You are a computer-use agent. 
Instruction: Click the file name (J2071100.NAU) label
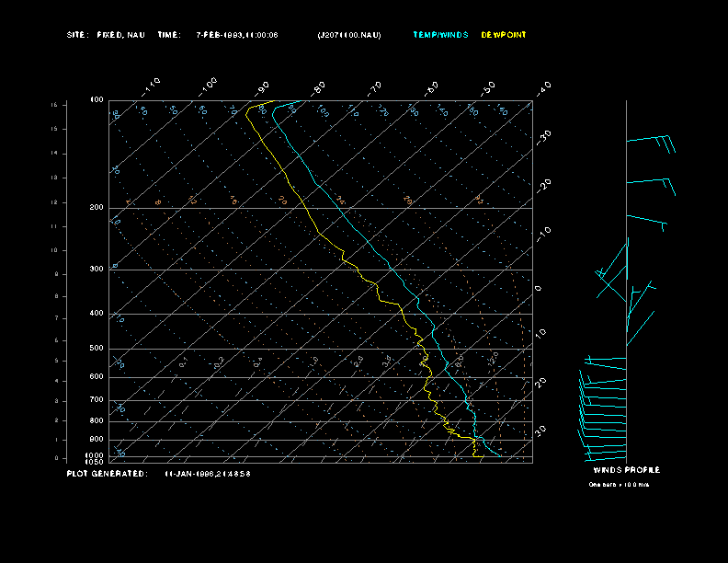point(348,35)
